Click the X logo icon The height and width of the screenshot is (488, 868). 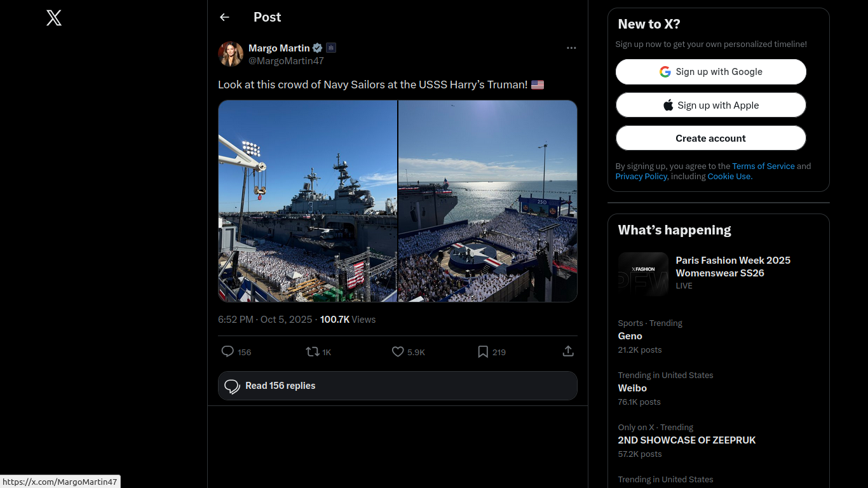54,18
